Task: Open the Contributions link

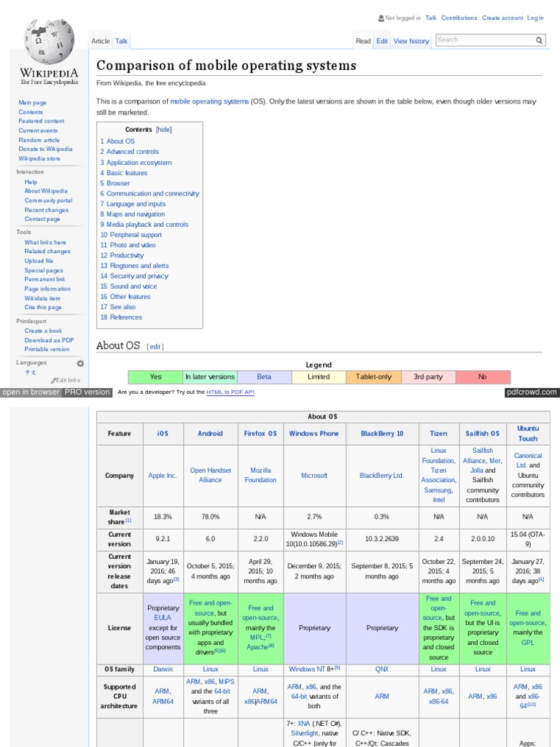Action: click(459, 18)
